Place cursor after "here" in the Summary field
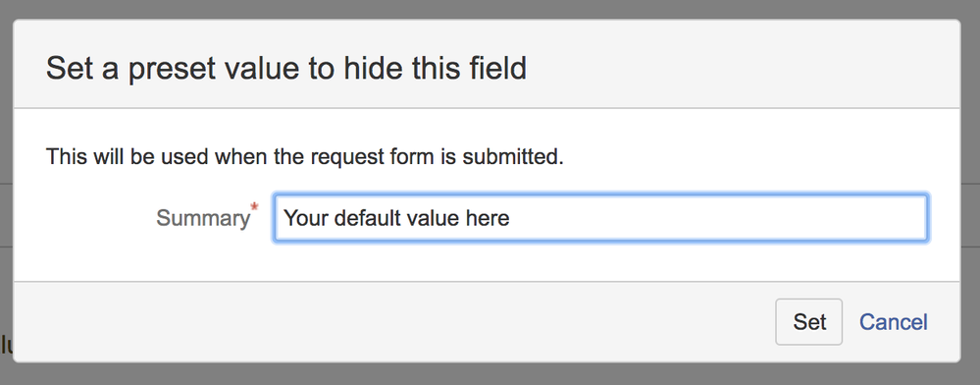Screen dimensions: 980x385 pos(511,218)
